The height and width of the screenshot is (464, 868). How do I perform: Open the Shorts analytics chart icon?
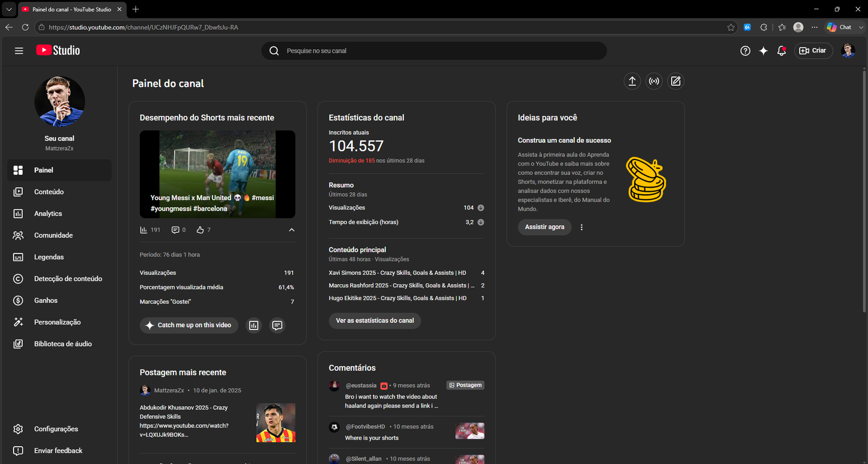click(254, 325)
